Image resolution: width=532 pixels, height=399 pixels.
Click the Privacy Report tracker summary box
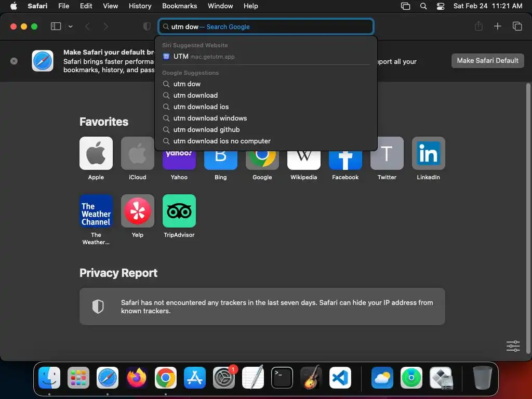[262, 307]
